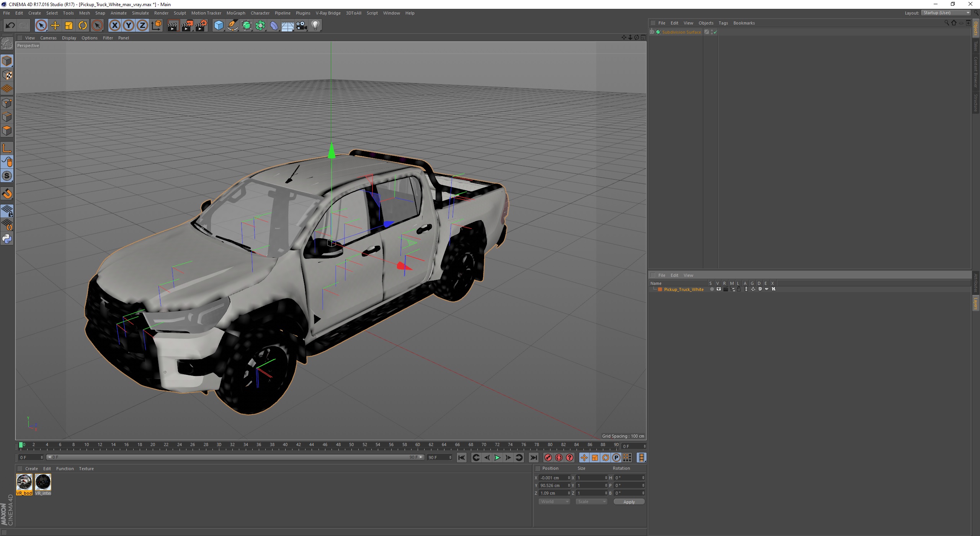This screenshot has width=980, height=536.
Task: Open the MoGraph menu
Action: [236, 13]
